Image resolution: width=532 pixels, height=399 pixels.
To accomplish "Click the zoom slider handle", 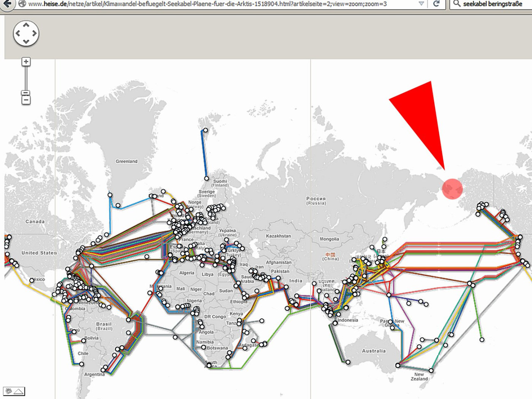I will pos(26,93).
